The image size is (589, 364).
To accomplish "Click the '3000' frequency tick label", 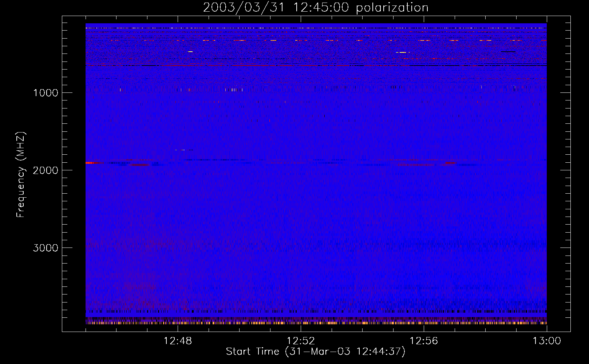I will tap(46, 248).
